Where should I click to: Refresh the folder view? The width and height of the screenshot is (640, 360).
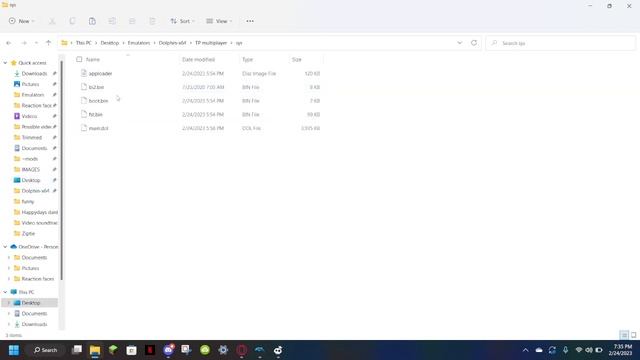[x=474, y=43]
